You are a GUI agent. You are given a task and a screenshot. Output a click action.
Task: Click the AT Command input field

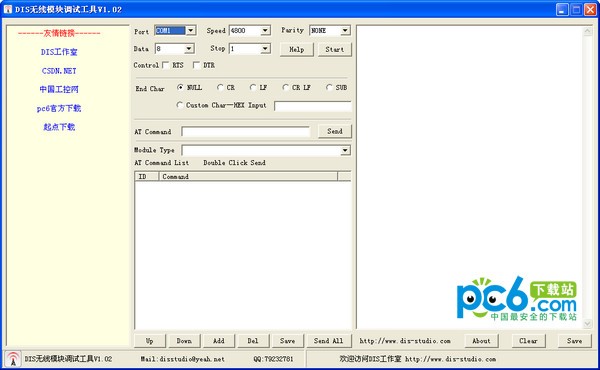(246, 132)
